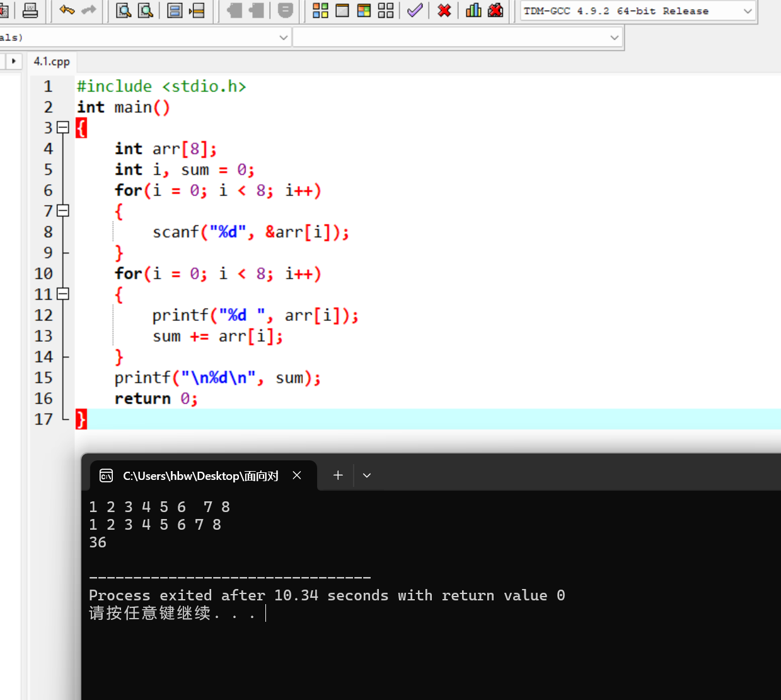This screenshot has width=781, height=700.
Task: Click the grayed Goto Bookmark icon
Action: point(285,10)
